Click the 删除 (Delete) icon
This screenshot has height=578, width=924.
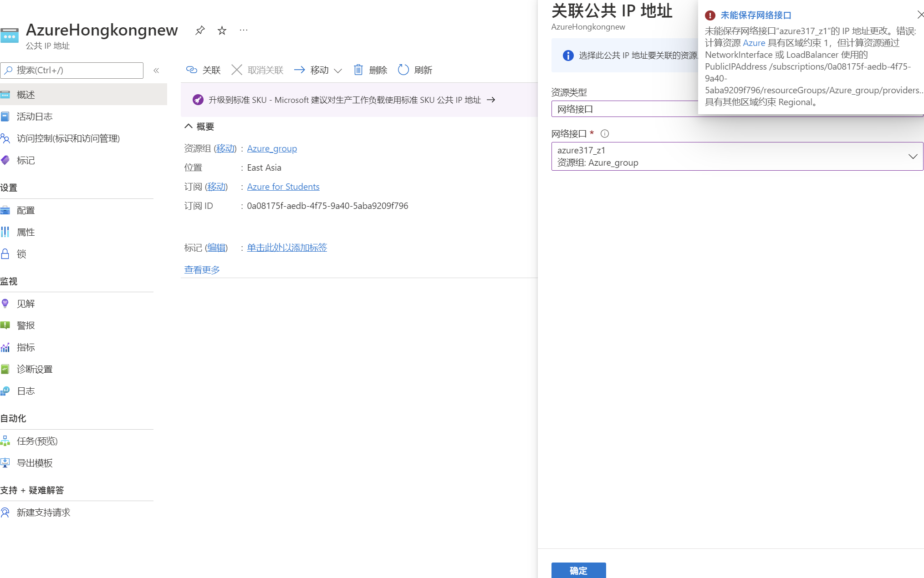click(x=358, y=70)
